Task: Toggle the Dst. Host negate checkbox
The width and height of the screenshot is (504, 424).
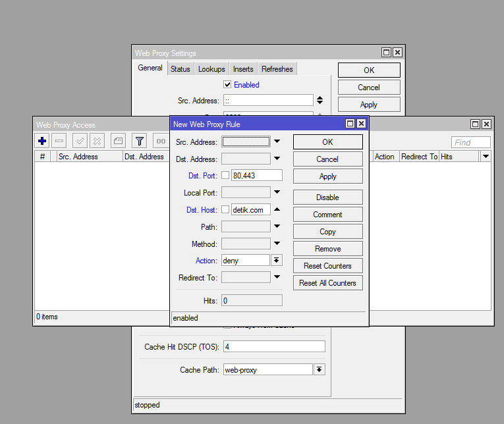Action: click(225, 209)
